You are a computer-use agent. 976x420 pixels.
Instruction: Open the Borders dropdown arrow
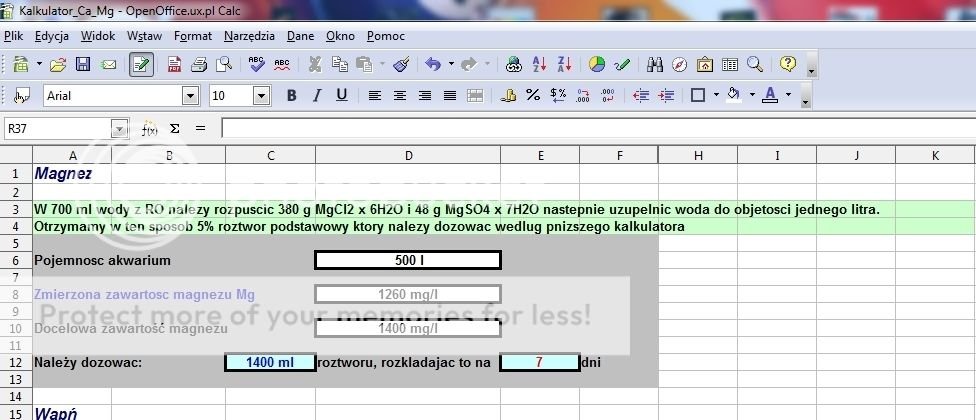[x=716, y=95]
